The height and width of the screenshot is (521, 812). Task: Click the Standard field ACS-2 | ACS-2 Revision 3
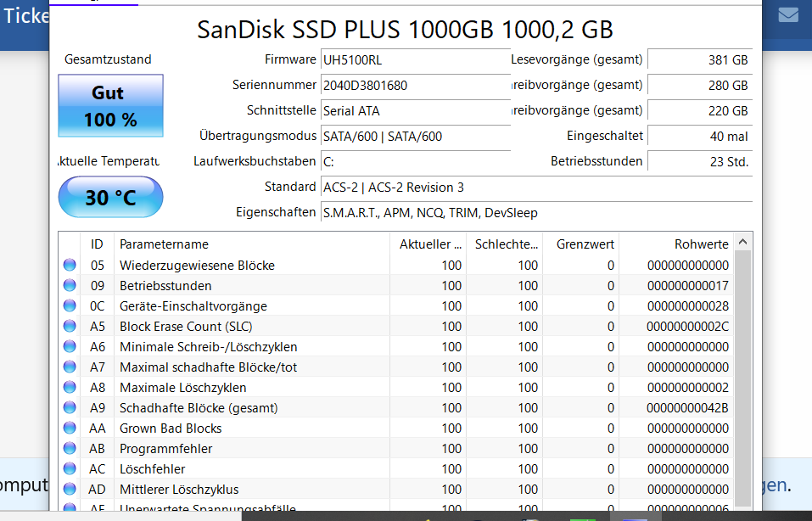pos(536,187)
